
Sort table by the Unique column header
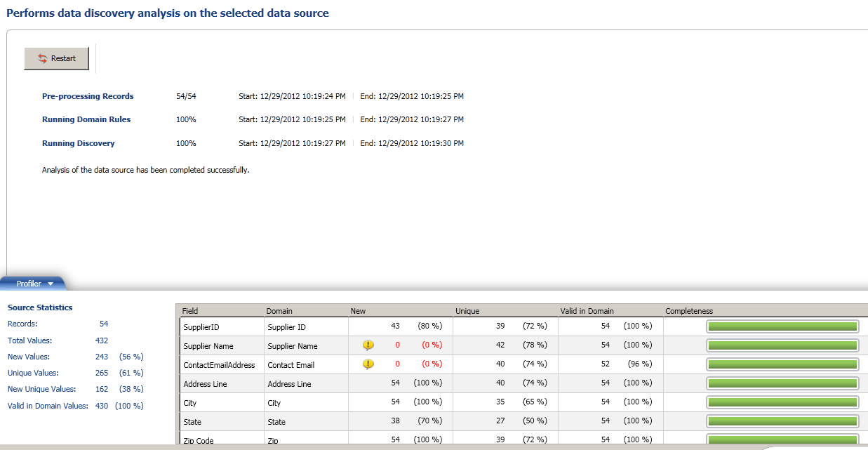[467, 311]
